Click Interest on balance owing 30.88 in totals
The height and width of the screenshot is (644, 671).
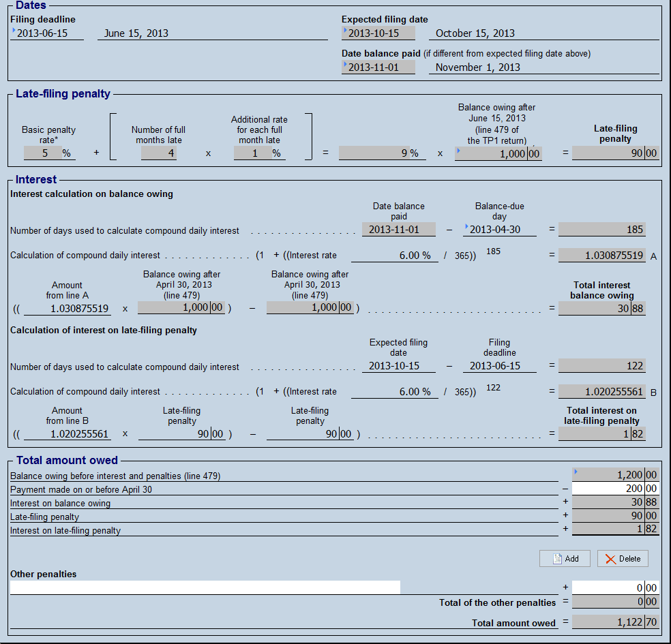615,502
